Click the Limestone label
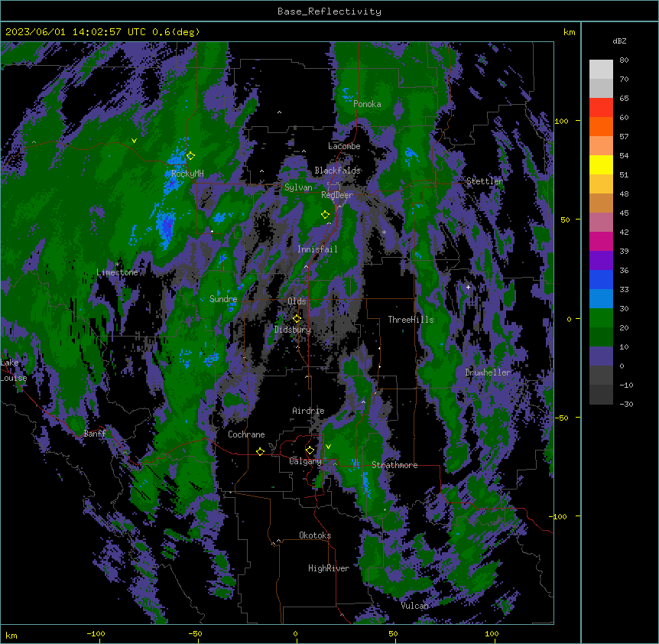Viewport: 659px width, 644px height. tap(117, 272)
